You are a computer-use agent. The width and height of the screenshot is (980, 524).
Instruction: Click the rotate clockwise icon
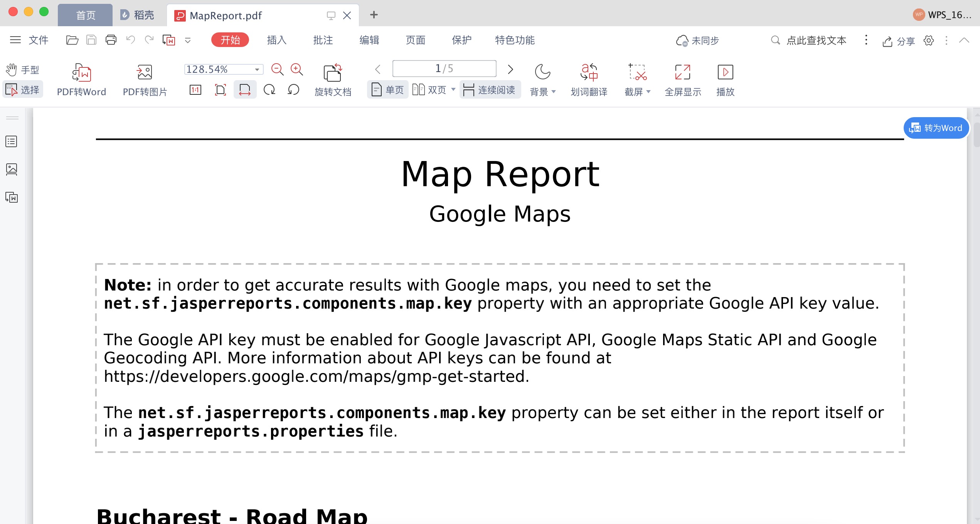[x=269, y=90]
